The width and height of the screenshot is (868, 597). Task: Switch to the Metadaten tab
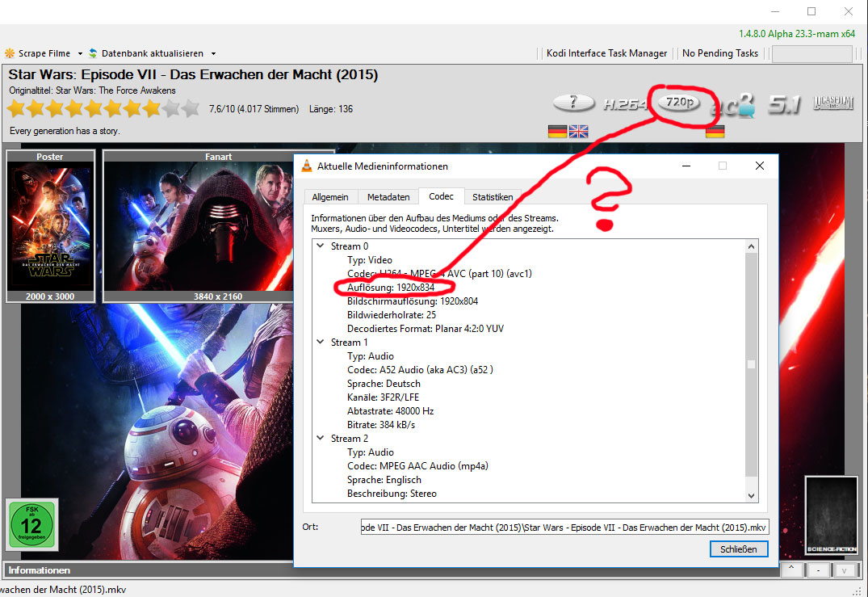388,197
